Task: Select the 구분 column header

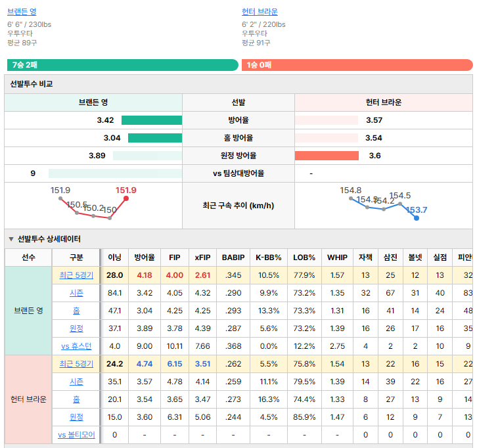Action: [76, 258]
